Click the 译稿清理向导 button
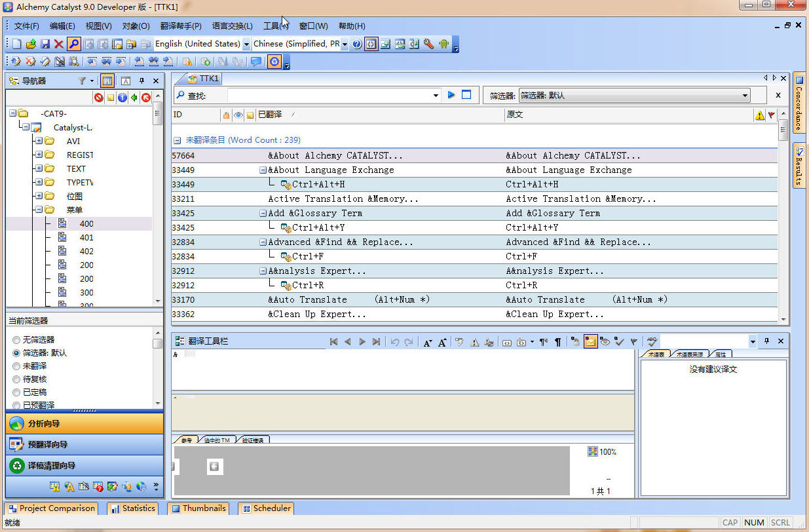Image resolution: width=809 pixels, height=532 pixels. coord(85,466)
